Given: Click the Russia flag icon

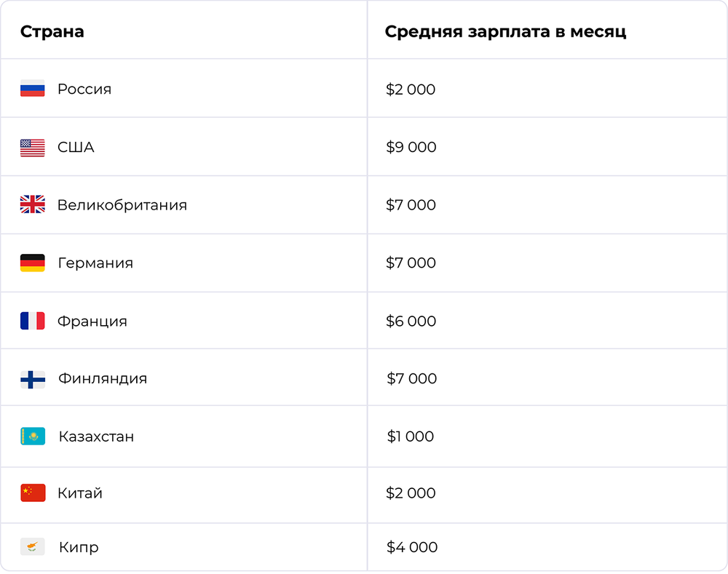Looking at the screenshot, I should tap(33, 89).
